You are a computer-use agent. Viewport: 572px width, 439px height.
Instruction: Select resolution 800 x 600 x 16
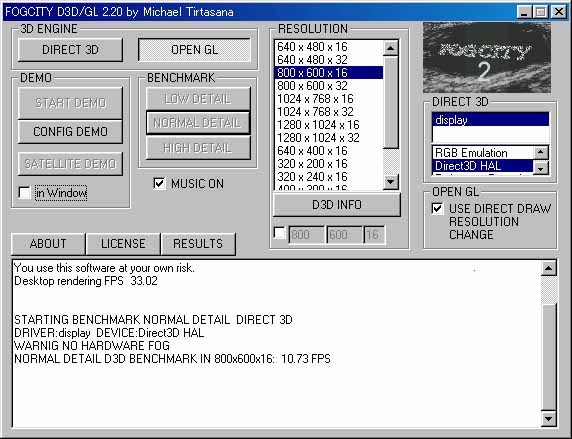pos(329,73)
